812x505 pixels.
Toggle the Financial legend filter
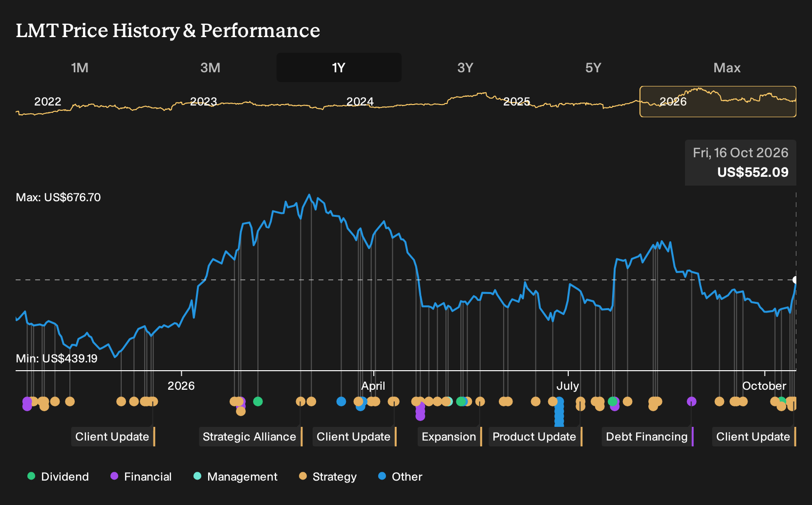pyautogui.click(x=141, y=477)
